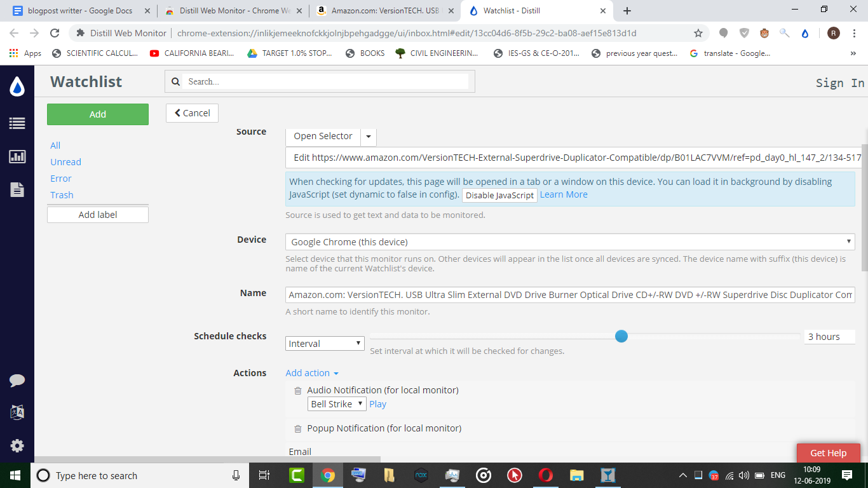
Task: Open the settings gear in Distill sidebar
Action: (17, 446)
